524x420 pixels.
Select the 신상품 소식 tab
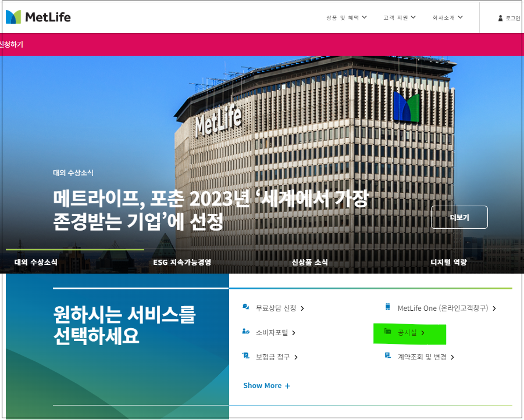coord(310,262)
